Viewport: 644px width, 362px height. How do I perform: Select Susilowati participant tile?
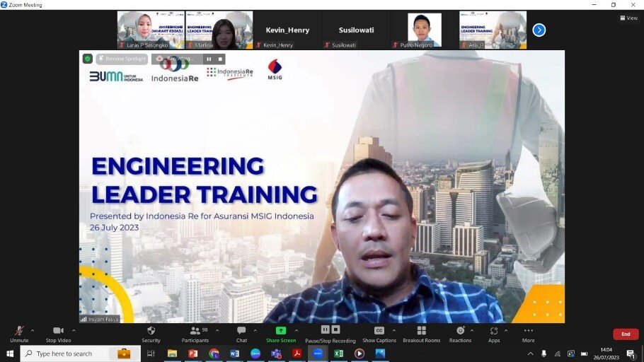356,30
